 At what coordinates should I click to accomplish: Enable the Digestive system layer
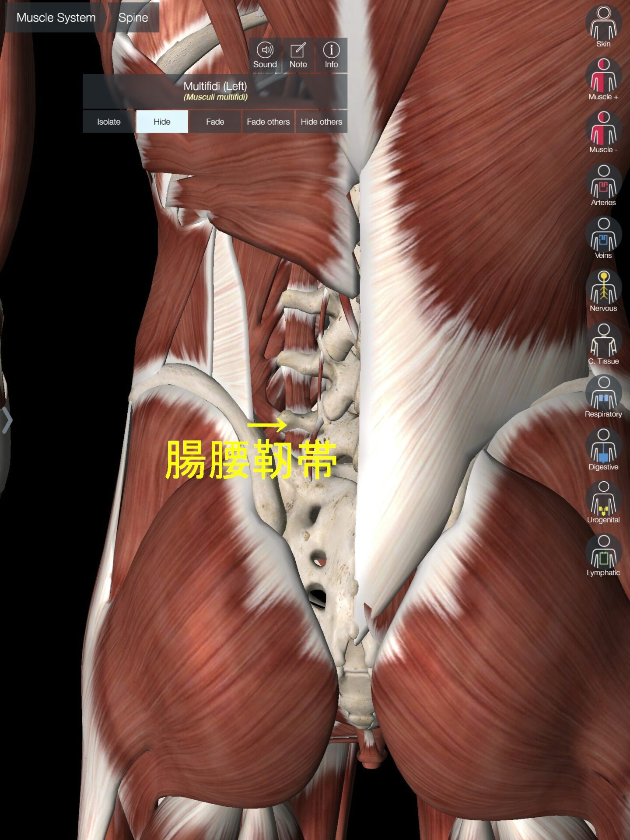[x=603, y=448]
